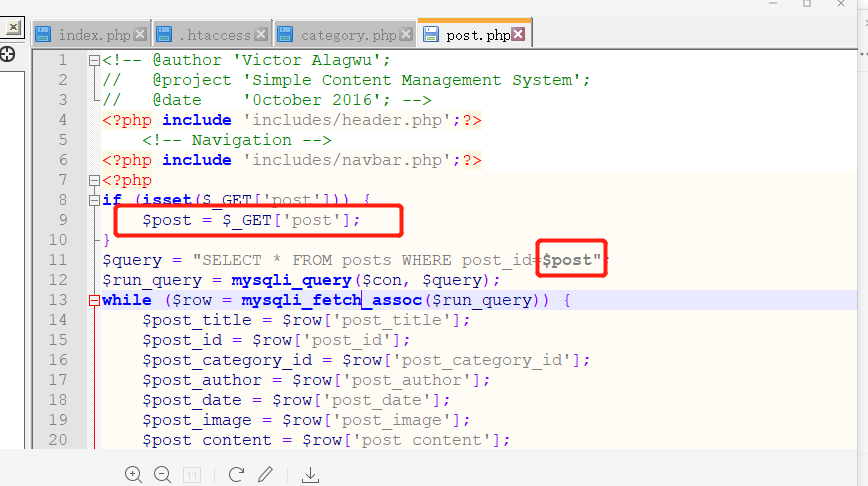Click the zoom out magnifier icon

(163, 474)
